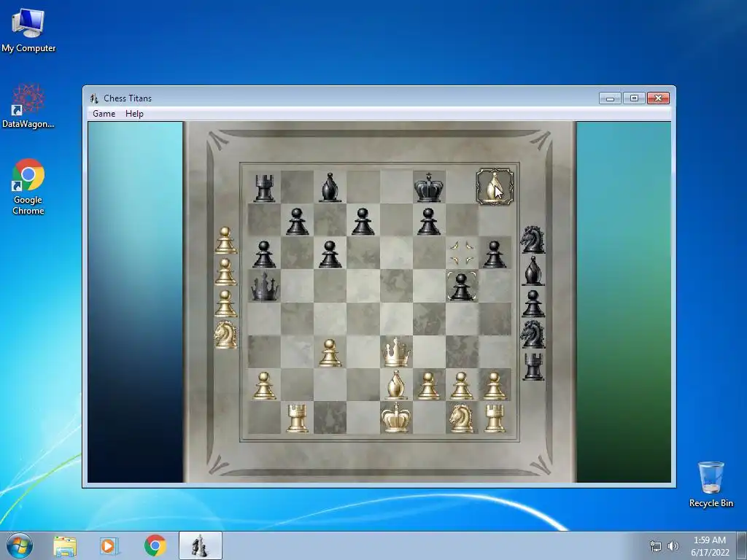Image resolution: width=747 pixels, height=560 pixels.
Task: Open the Windows Start menu
Action: (19, 545)
